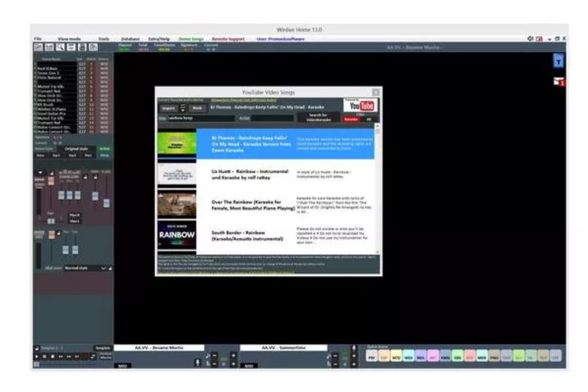
Task: Toggle the lock icon beside the Songlist label
Action: 37,349
